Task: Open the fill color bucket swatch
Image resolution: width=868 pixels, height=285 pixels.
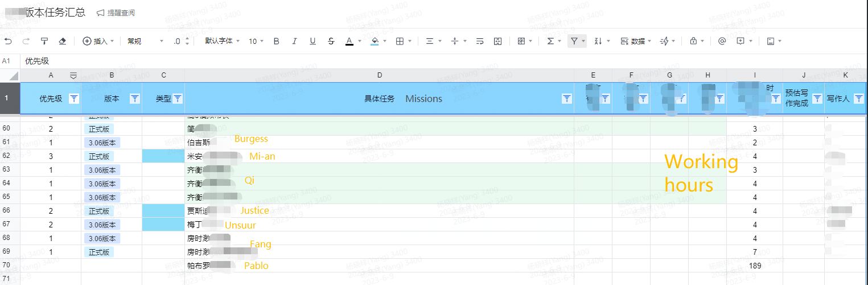Action: pos(375,41)
